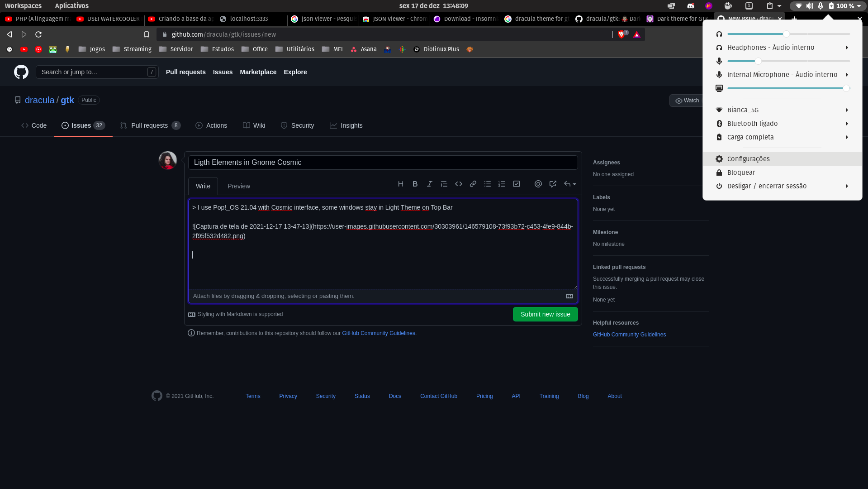Open Configurações from system menu

tap(782, 159)
